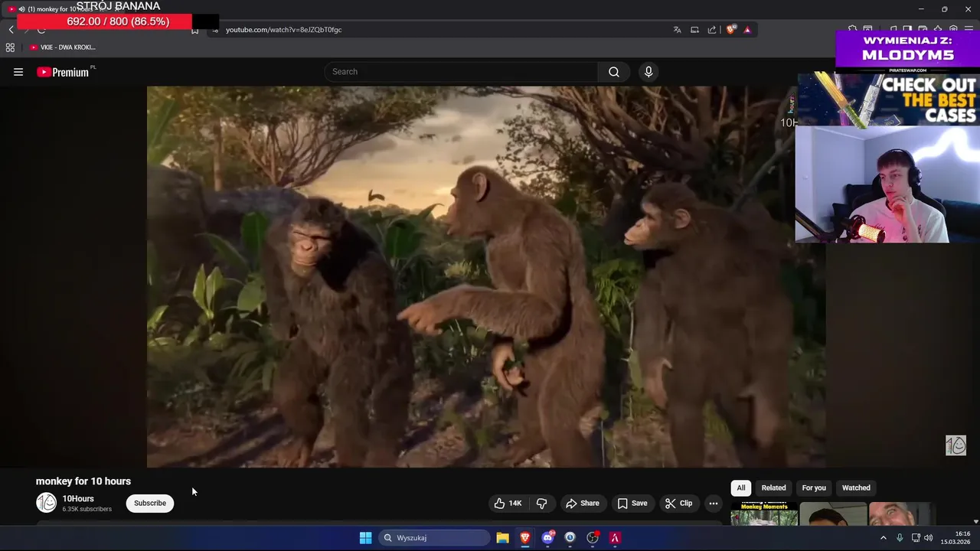The height and width of the screenshot is (551, 980).
Task: Click the Brave Shields lion icon
Action: point(731,30)
